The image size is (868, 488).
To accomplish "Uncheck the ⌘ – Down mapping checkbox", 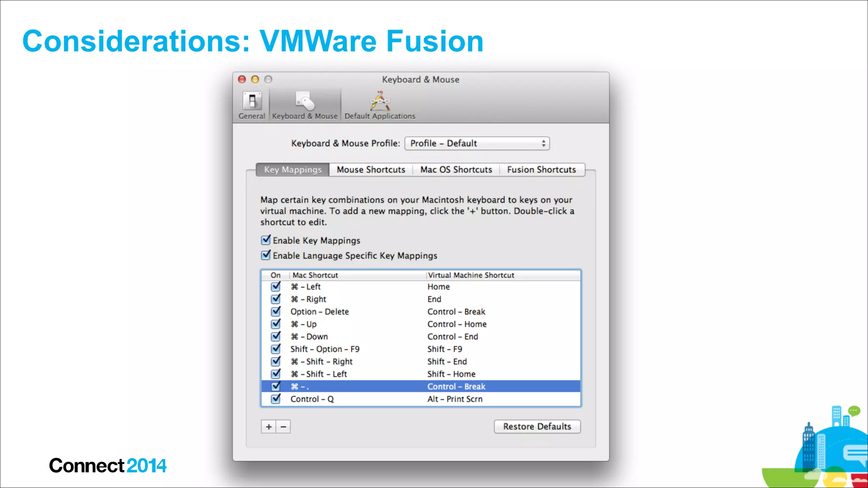I will (x=275, y=336).
